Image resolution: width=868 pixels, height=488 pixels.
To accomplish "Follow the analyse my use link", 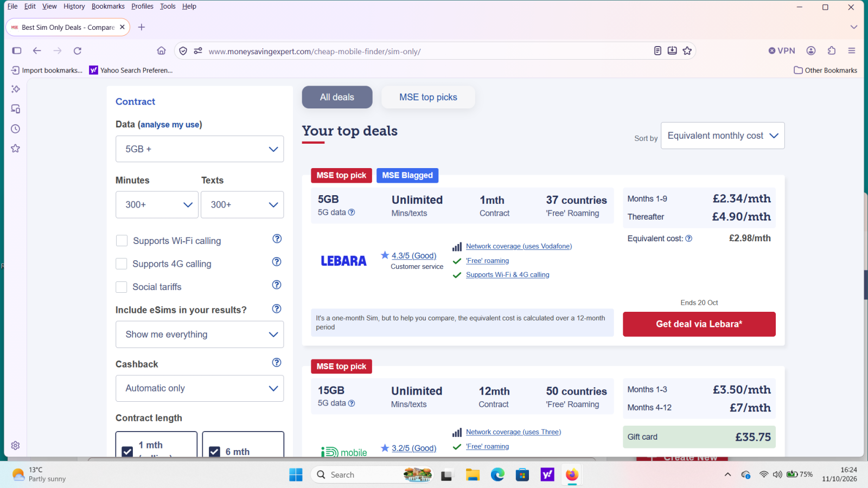I will (170, 125).
